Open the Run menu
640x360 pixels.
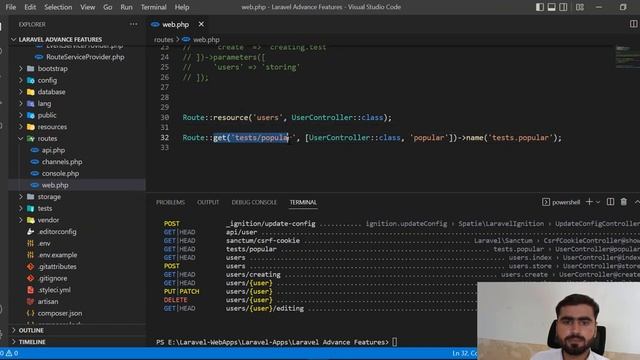click(126, 7)
